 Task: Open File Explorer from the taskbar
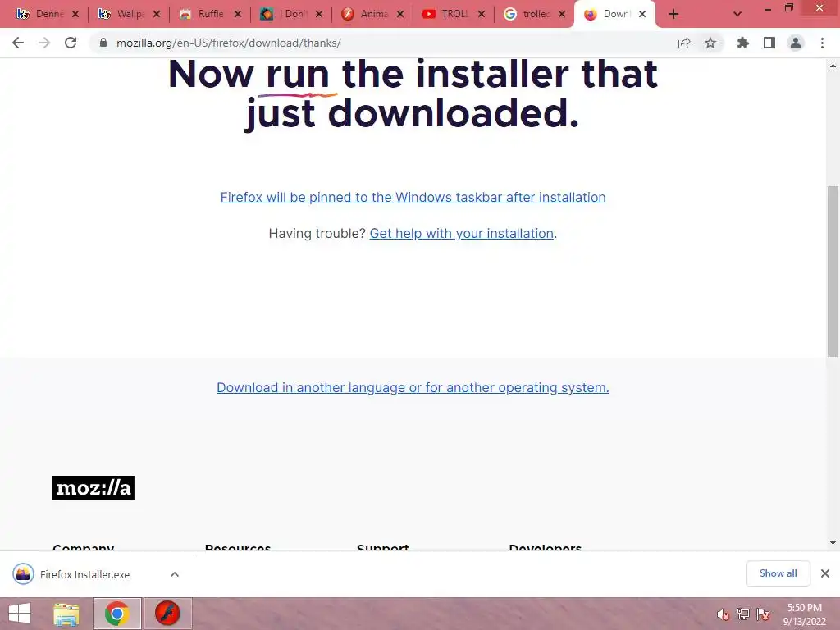click(66, 614)
